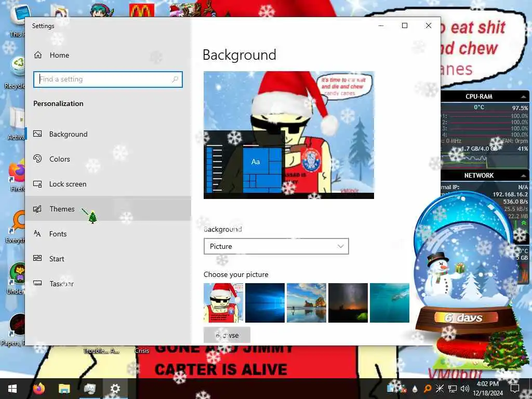The image size is (532, 399).
Task: Close the Settings window
Action: click(429, 25)
